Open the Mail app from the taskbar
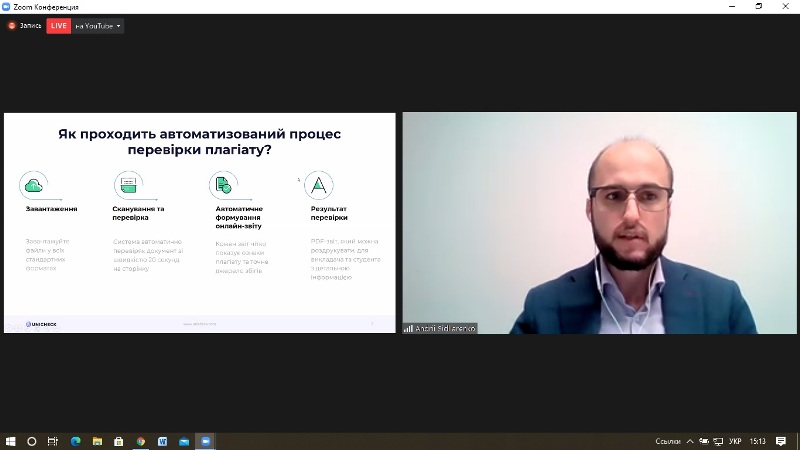 tap(184, 441)
